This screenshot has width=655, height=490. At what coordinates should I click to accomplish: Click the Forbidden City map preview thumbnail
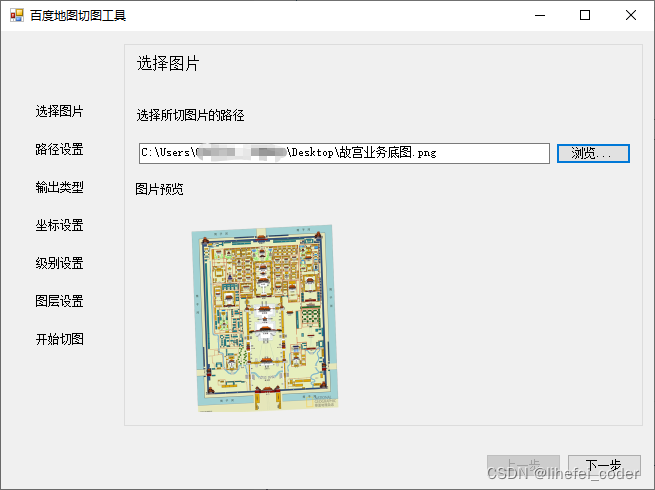(x=265, y=318)
